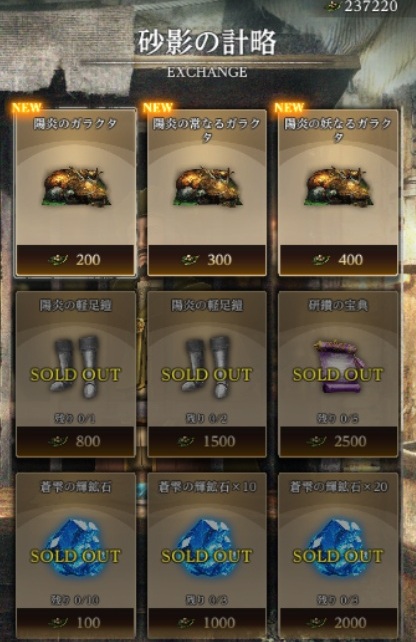Select the junk pile icon priced at 400

click(x=338, y=187)
